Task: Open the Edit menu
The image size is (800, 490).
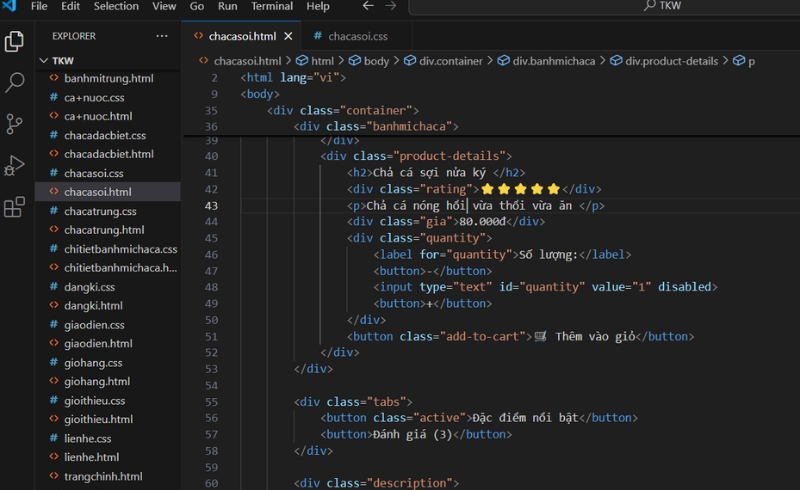Action: (70, 6)
